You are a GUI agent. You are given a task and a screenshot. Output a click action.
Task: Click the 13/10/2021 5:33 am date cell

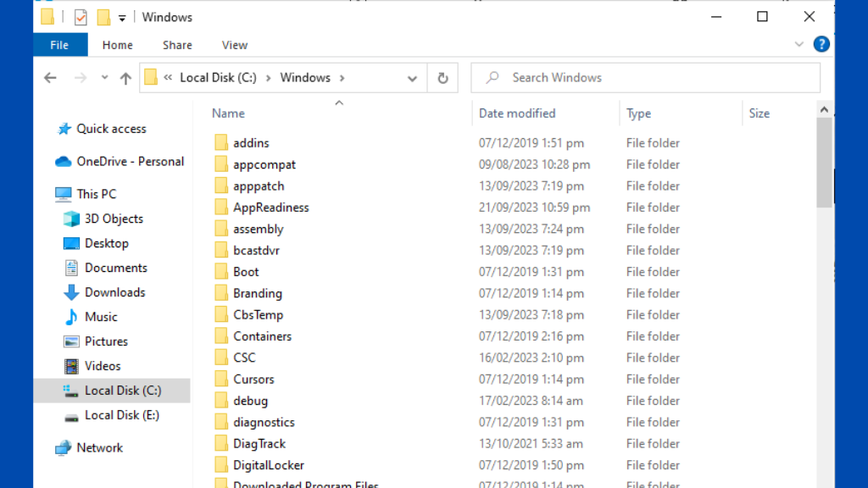tap(531, 444)
